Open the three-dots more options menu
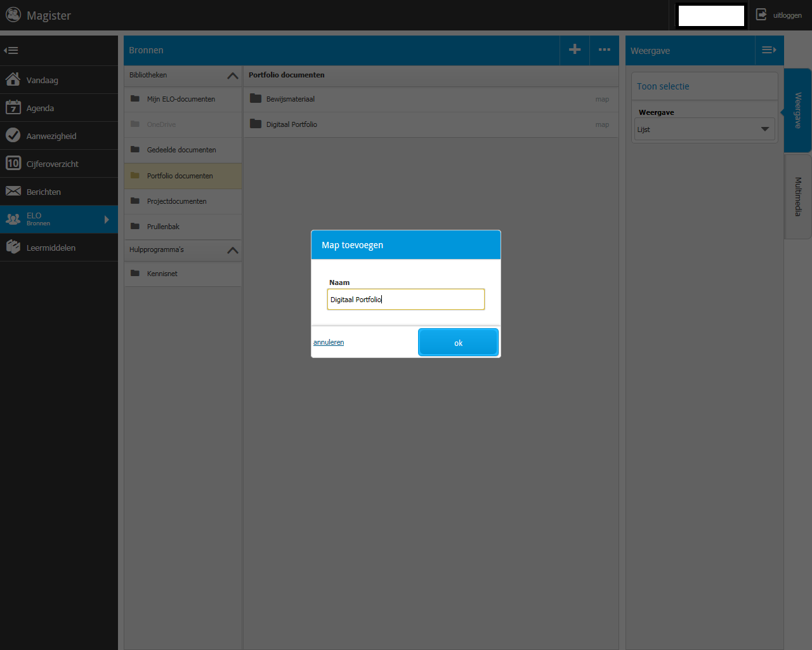The height and width of the screenshot is (650, 812). click(605, 50)
